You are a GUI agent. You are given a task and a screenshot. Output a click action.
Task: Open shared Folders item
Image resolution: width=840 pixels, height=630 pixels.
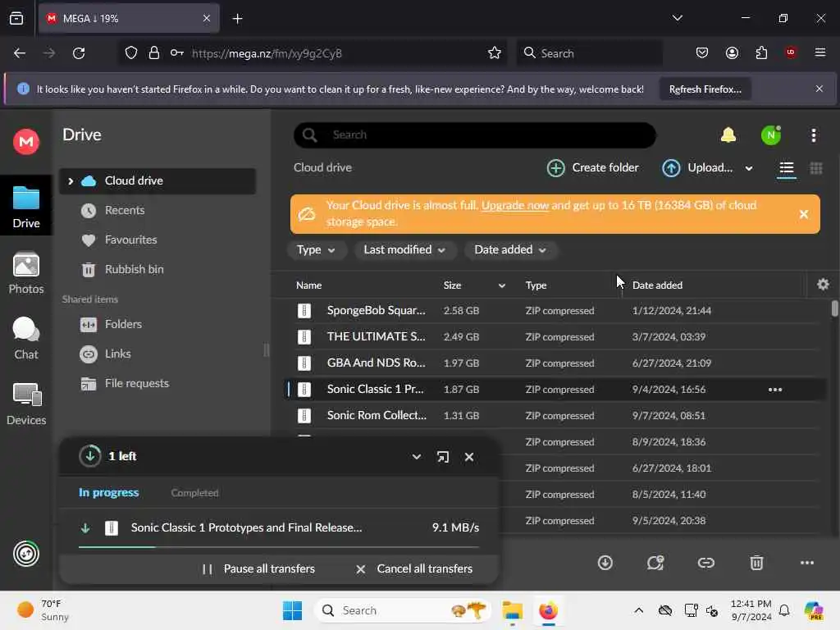coord(157,325)
